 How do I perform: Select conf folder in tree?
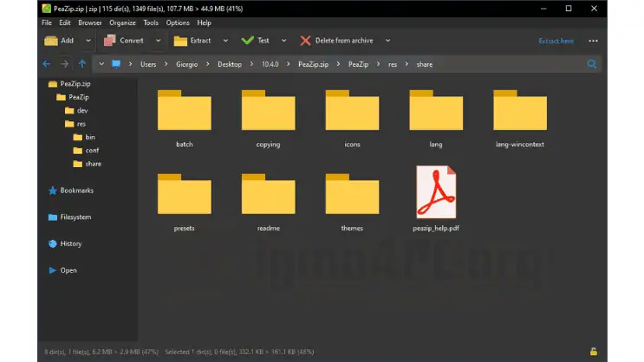87,151
